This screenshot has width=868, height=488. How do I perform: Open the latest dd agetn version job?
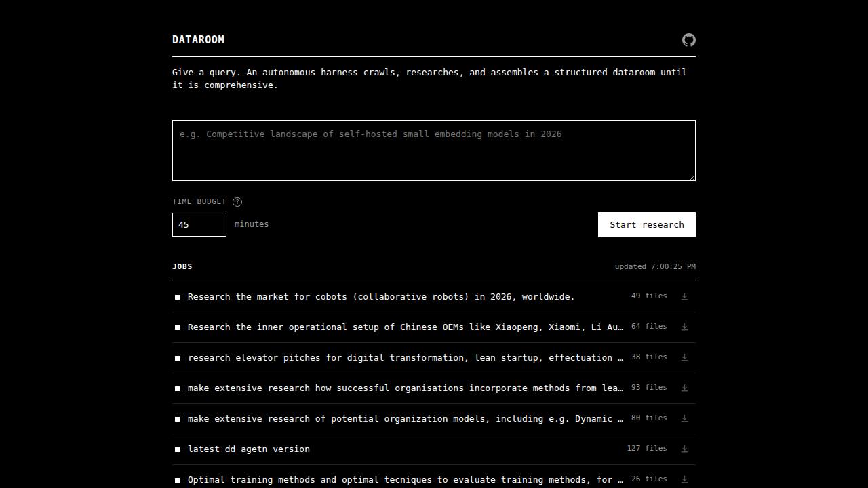pyautogui.click(x=249, y=449)
